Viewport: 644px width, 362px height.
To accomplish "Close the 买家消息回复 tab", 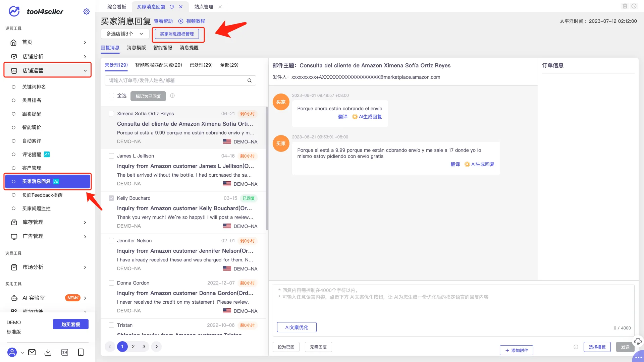I will click(181, 7).
